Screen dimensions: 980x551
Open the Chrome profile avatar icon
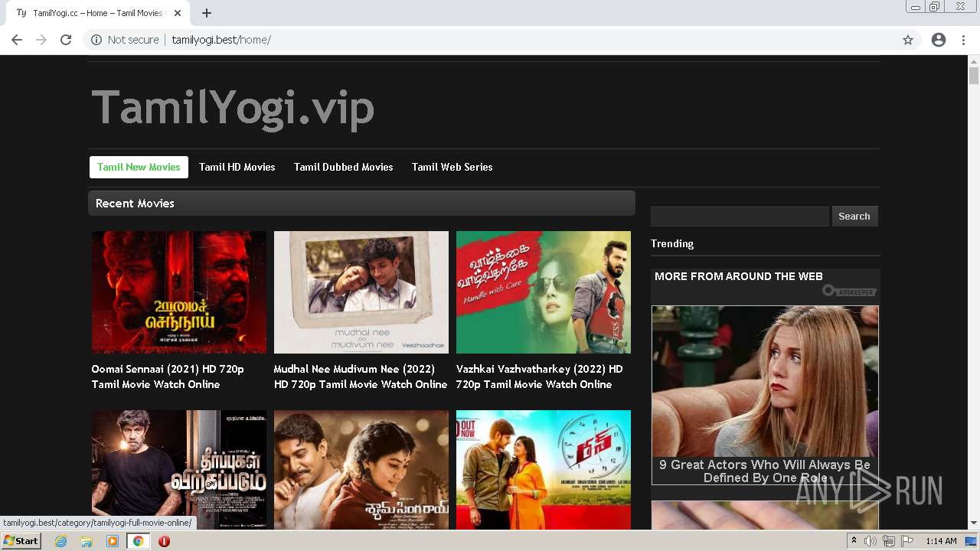939,40
